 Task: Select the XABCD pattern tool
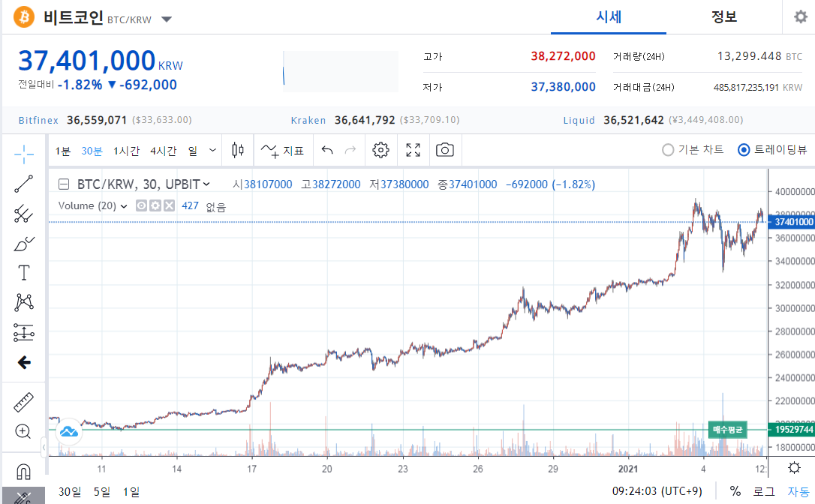tap(23, 302)
